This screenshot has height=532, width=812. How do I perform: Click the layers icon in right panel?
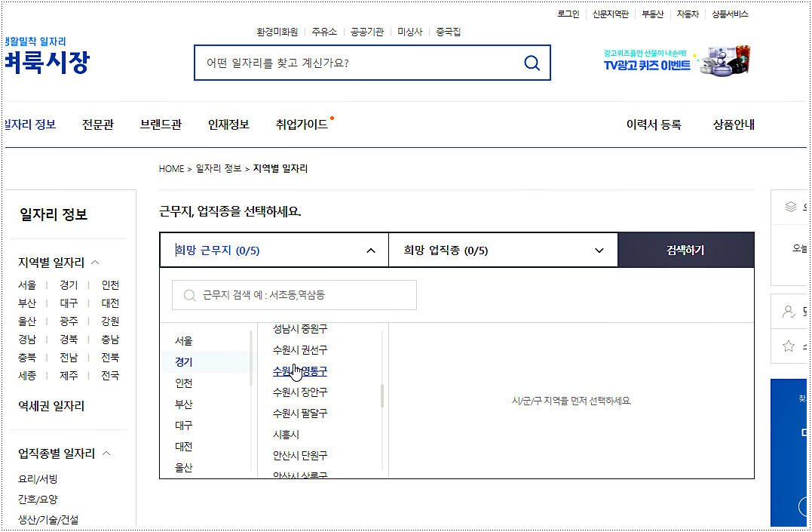790,207
